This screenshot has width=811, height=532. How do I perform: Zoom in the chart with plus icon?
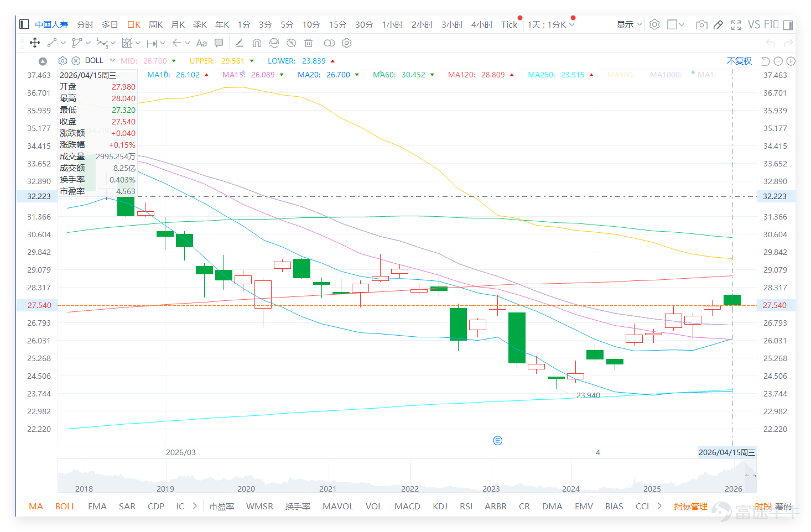(x=791, y=61)
